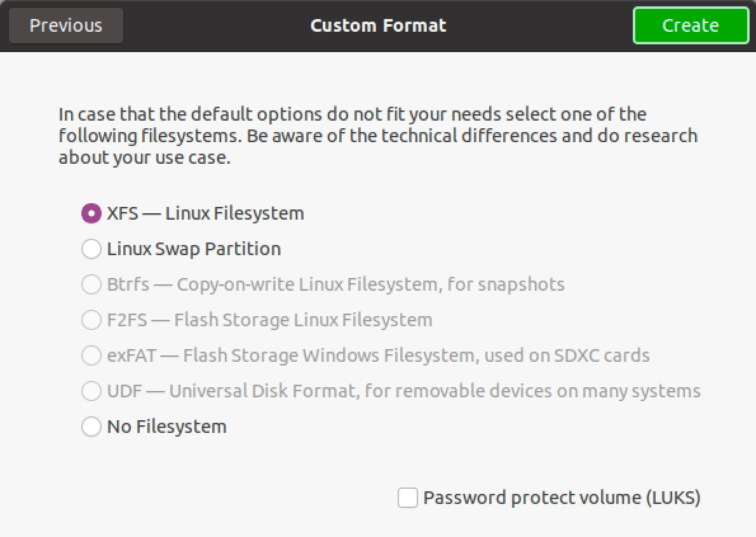
Task: Click the Previous button
Action: [x=65, y=25]
